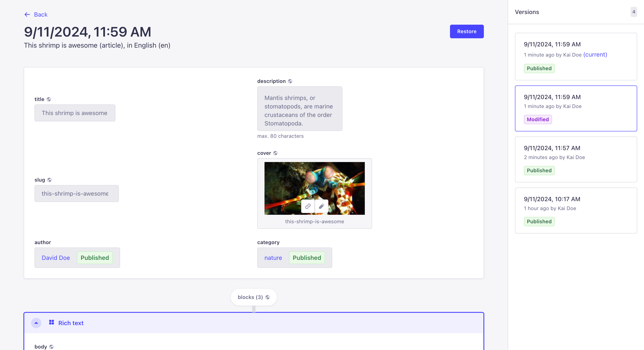This screenshot has height=350, width=644.
Task: Select the 11:57 AM published version
Action: [575, 159]
